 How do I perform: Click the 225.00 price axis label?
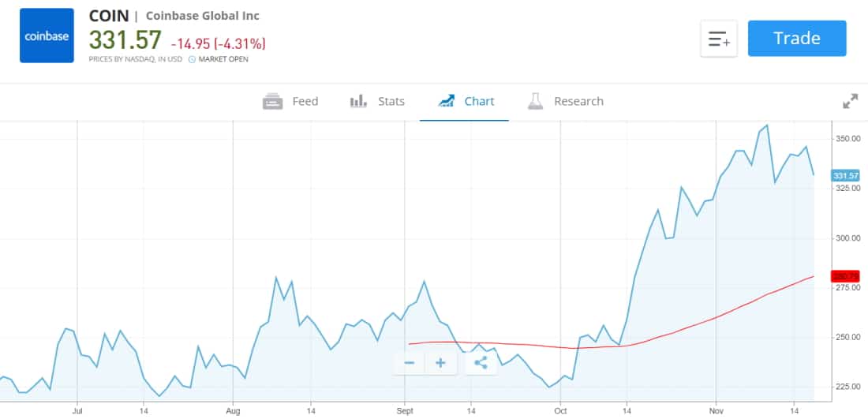tap(848, 387)
